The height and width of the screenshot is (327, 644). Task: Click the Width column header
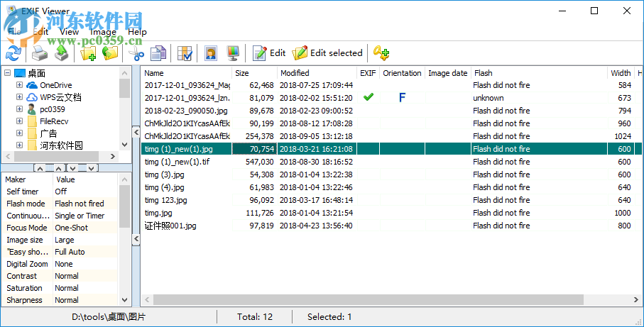[621, 73]
